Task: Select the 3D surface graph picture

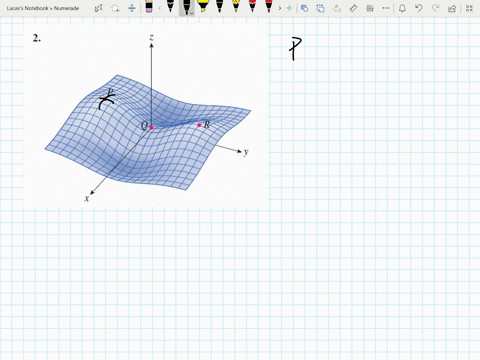Action: point(146,115)
